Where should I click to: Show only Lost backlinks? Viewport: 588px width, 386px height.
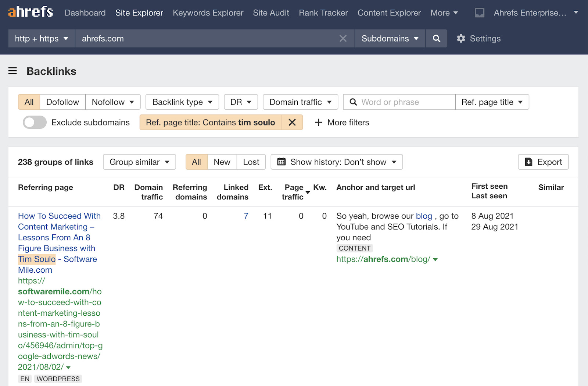251,162
